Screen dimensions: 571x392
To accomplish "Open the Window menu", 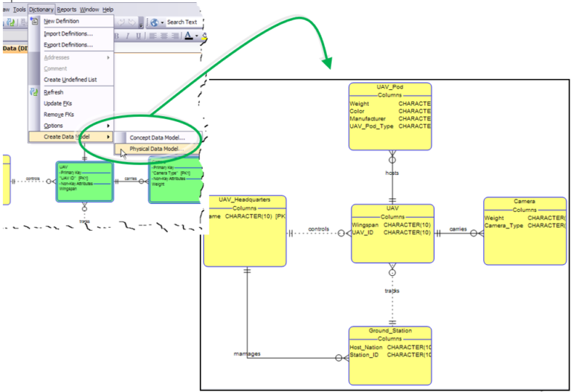I will point(89,10).
